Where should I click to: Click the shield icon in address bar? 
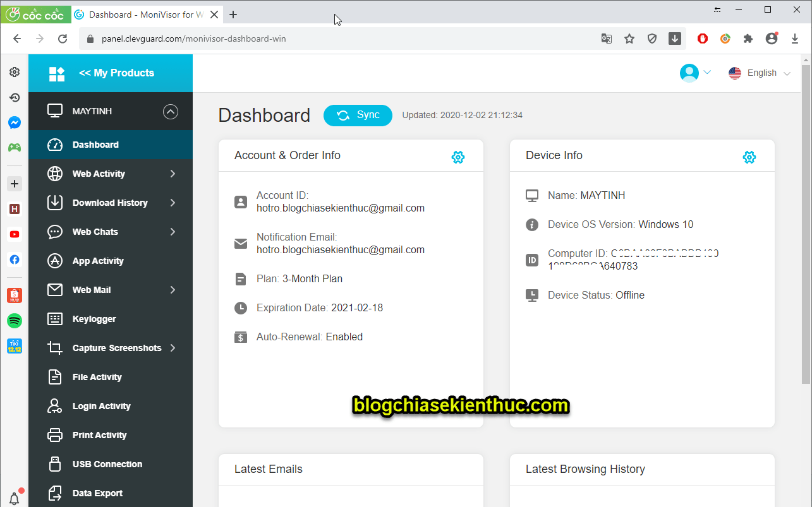[x=652, y=39]
